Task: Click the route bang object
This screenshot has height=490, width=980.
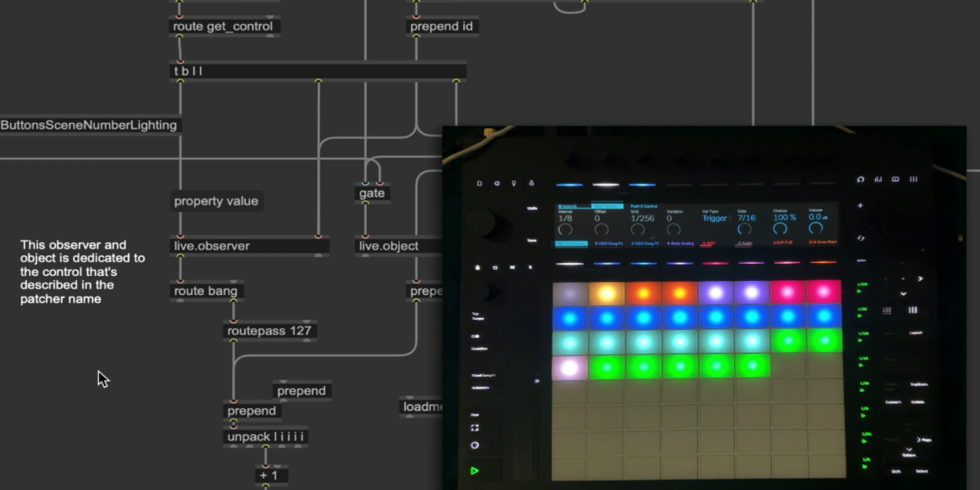Action: pos(206,291)
